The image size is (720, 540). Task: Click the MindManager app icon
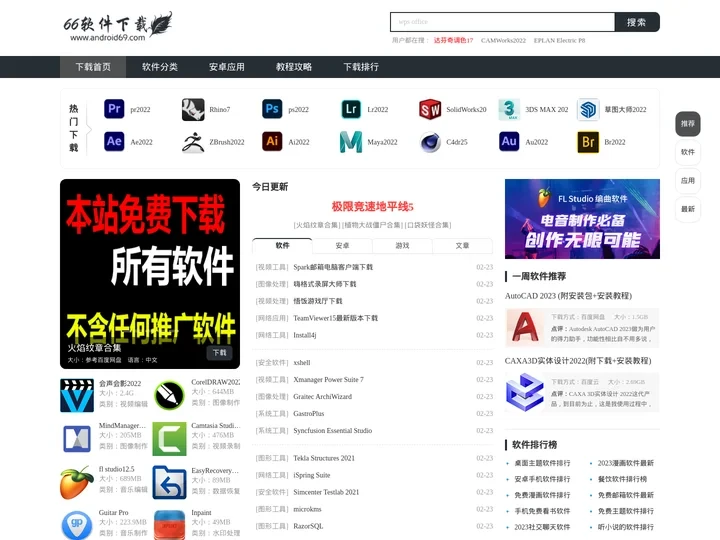[77, 439]
